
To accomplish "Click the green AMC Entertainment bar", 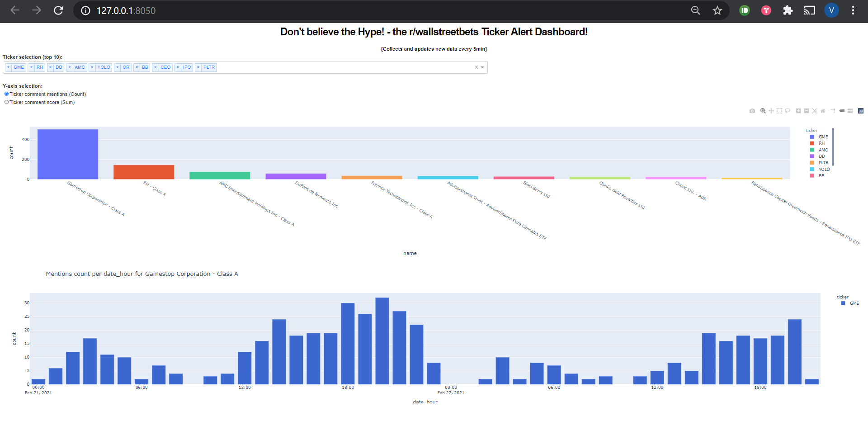I will point(220,175).
